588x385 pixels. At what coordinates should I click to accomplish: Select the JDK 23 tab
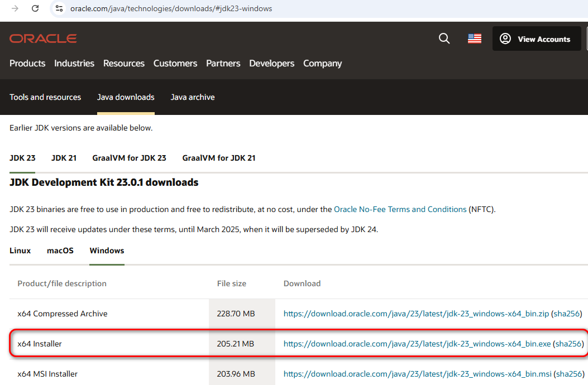22,158
